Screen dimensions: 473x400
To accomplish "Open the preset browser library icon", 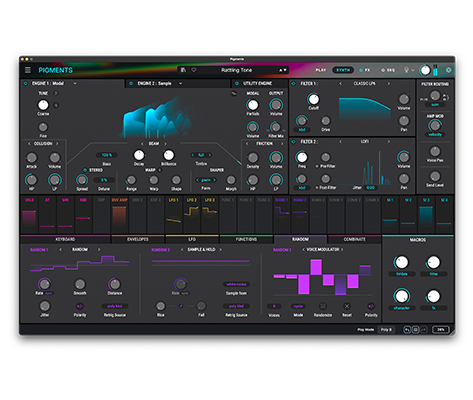I will (x=183, y=70).
